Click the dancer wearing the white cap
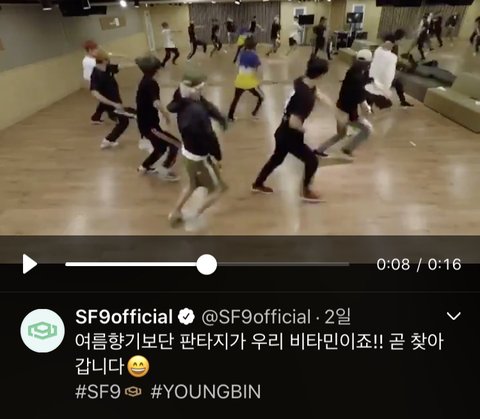Screen dimensions: 480x419 [x=352, y=103]
